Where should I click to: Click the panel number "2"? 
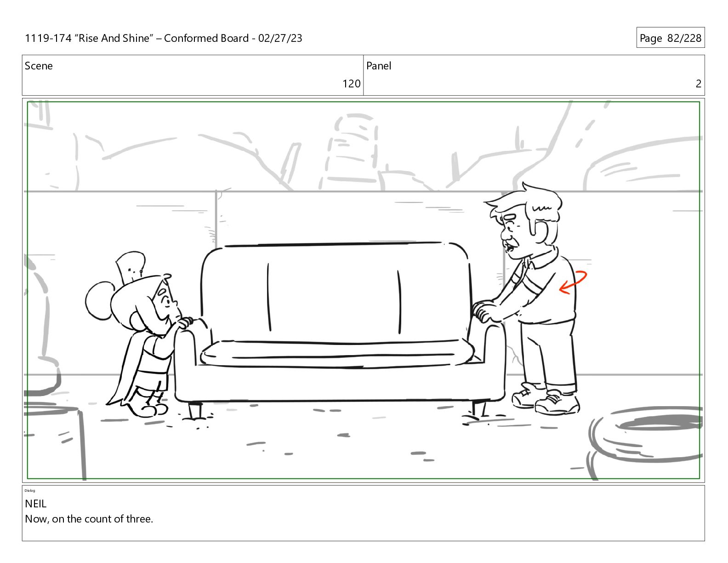tap(699, 84)
